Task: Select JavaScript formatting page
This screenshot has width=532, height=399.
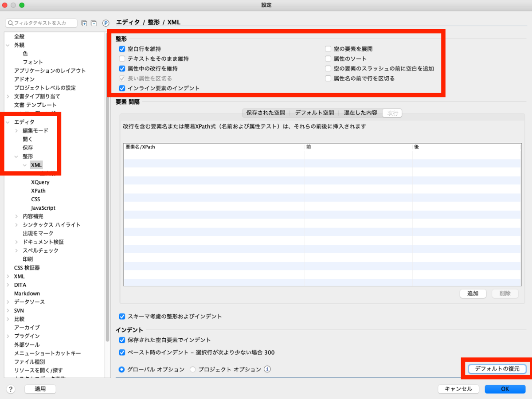Action: (43, 208)
